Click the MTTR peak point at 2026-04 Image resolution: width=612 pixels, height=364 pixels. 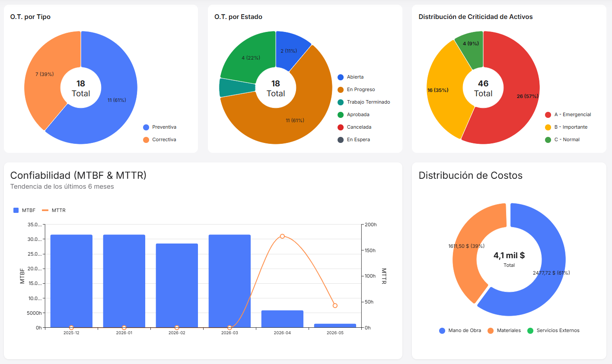pyautogui.click(x=282, y=236)
